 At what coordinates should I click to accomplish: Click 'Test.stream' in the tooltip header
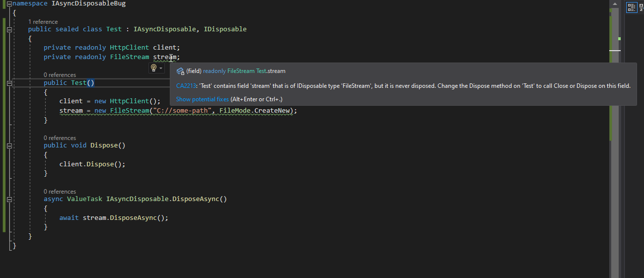[x=271, y=71]
